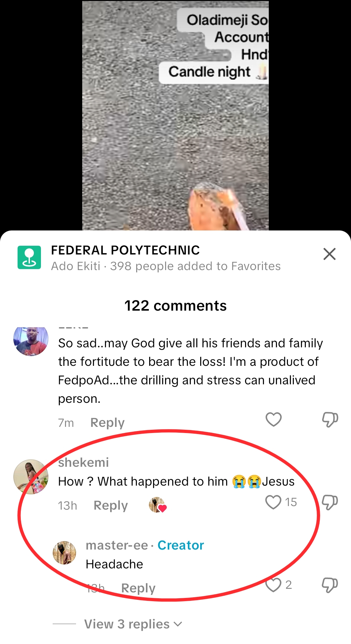Open shekemi username link
Image resolution: width=351 pixels, height=644 pixels.
(84, 462)
